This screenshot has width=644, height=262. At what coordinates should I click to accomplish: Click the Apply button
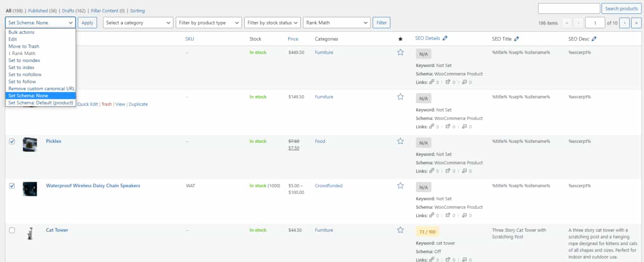(87, 22)
